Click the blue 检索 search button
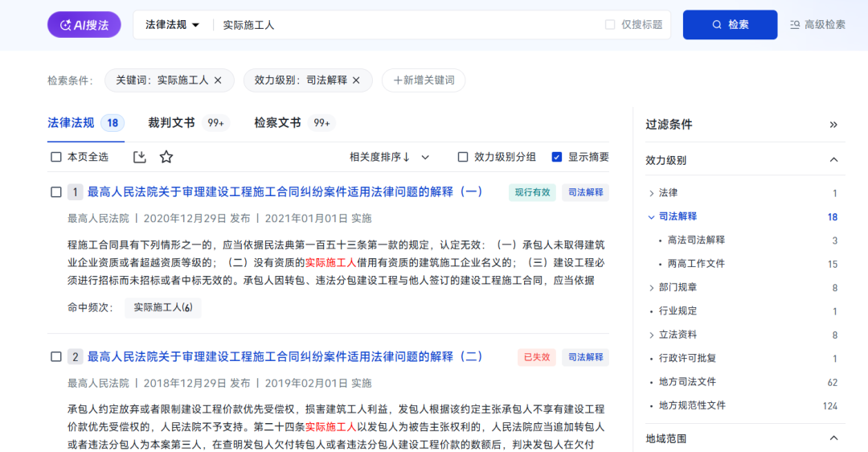Image resolution: width=868 pixels, height=452 pixels. [x=730, y=25]
